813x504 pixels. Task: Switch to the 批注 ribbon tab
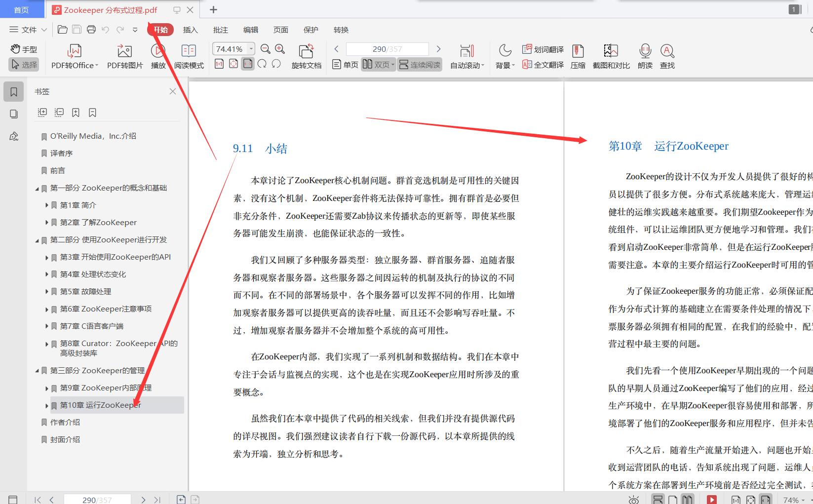[x=220, y=30]
